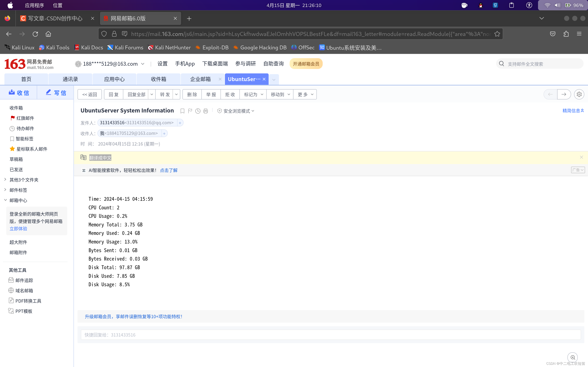Screen dimensions: 588x367
Task: Open mail settings gear icon on toolbar
Action: pyautogui.click(x=579, y=95)
